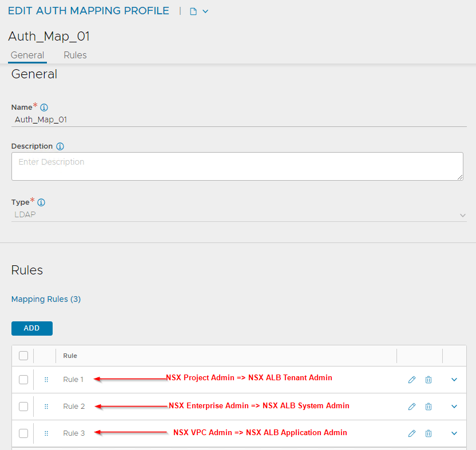Click the drag handle of Rule 2

point(46,407)
